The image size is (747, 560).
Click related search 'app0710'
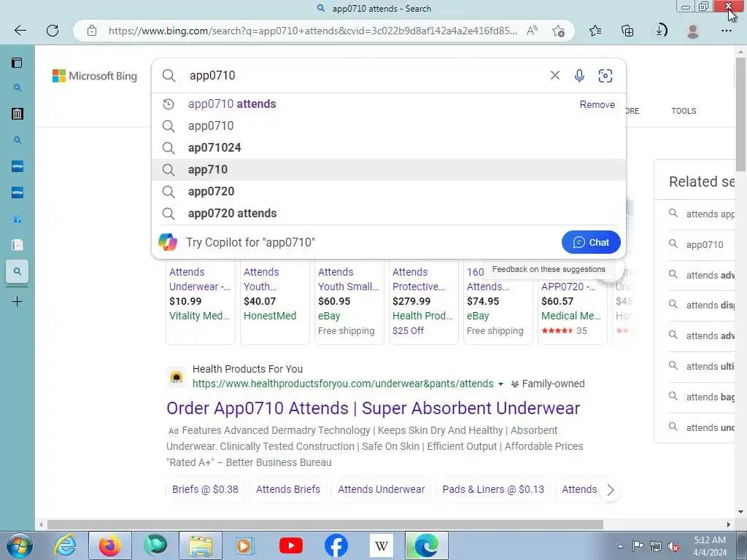(x=704, y=245)
